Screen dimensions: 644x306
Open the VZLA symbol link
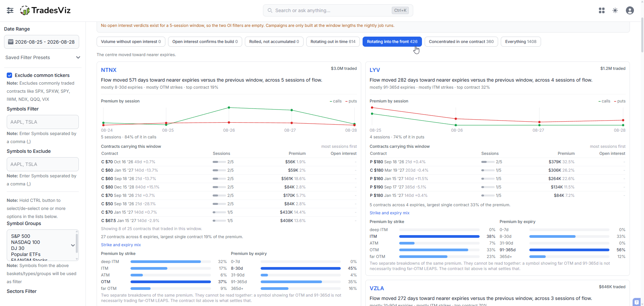click(377, 288)
